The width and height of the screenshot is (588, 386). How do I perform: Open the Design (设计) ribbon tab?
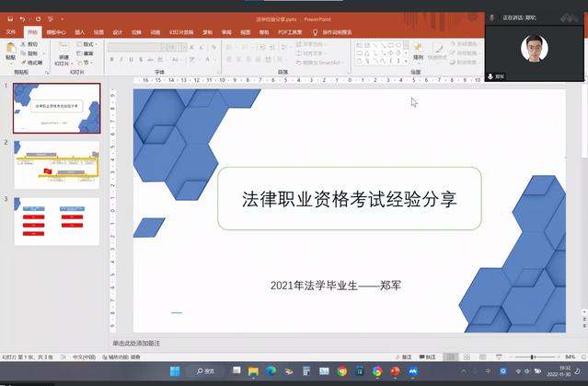pyautogui.click(x=117, y=31)
